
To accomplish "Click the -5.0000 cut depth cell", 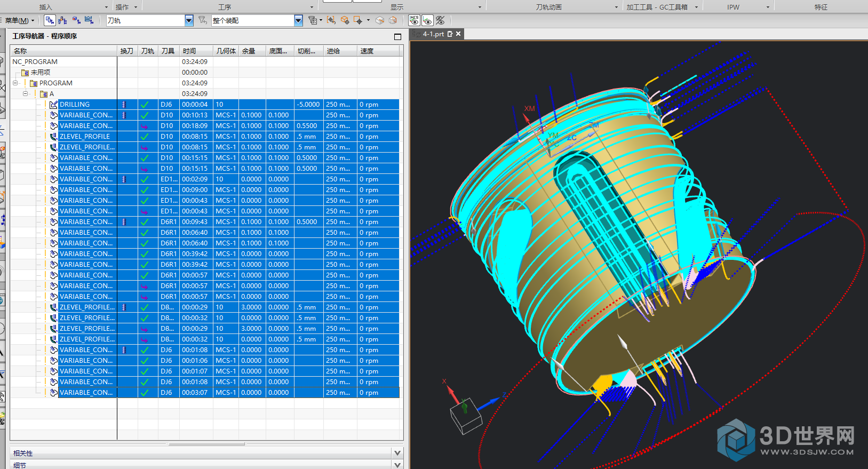I will click(308, 105).
